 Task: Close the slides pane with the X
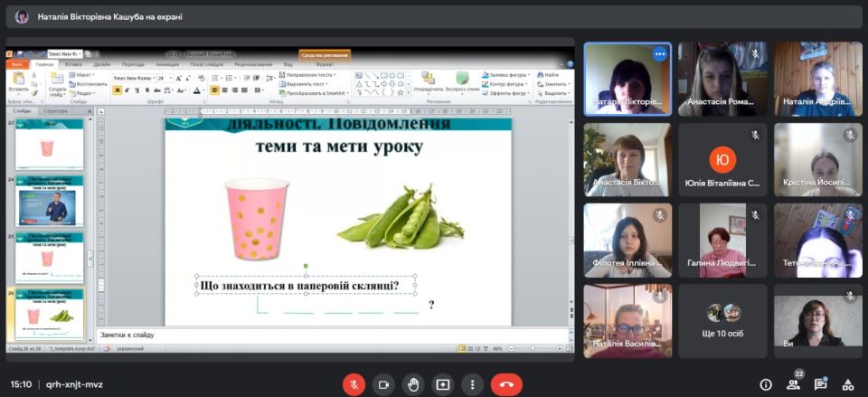[x=90, y=111]
